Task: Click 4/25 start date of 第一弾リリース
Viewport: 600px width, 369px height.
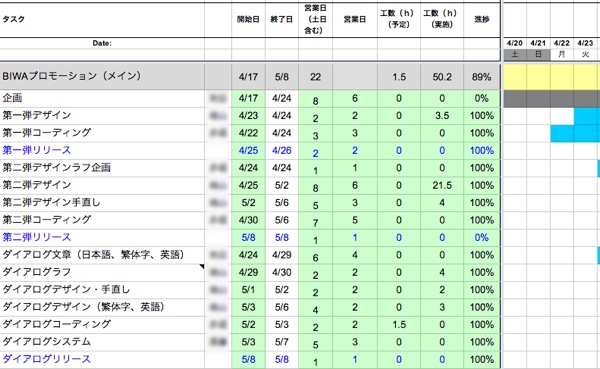Action: (248, 150)
